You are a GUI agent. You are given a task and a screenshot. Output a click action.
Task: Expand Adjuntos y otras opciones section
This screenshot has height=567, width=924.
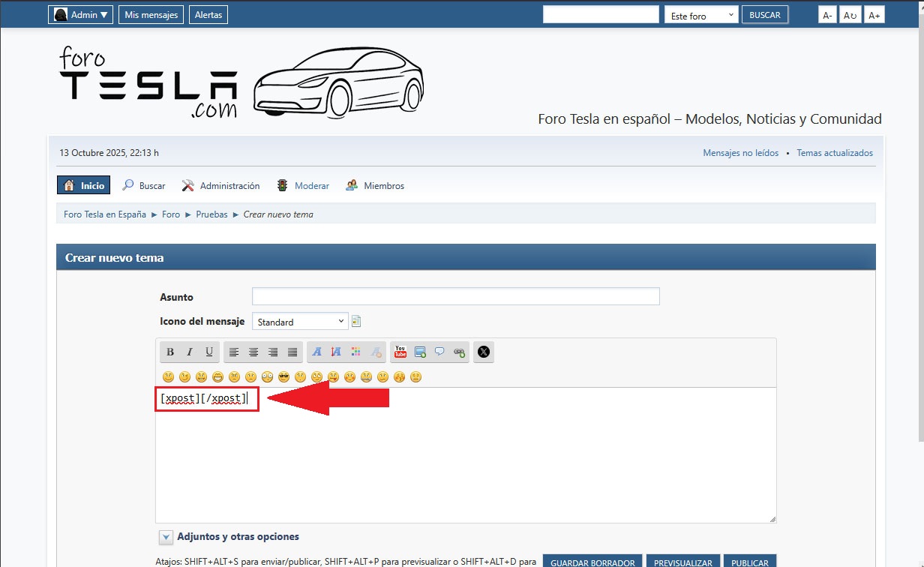coord(166,537)
